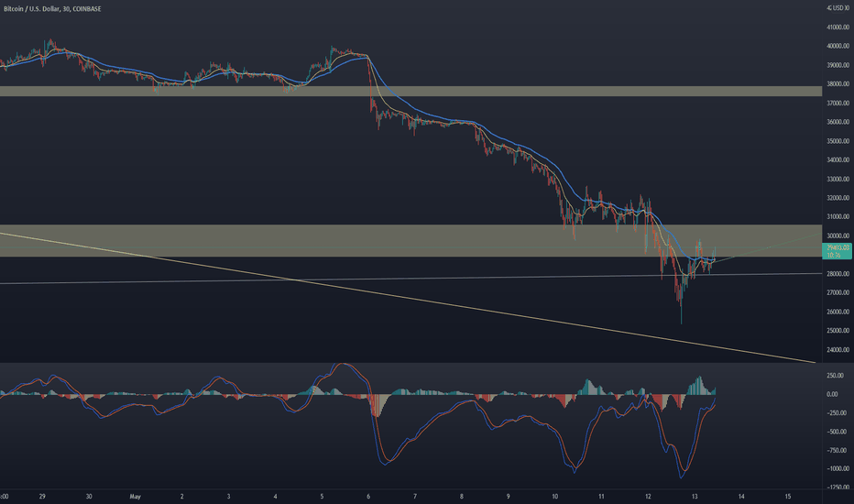854x504 pixels.
Task: Select the lower support zone rectangle near 30000
Action: pos(411,240)
